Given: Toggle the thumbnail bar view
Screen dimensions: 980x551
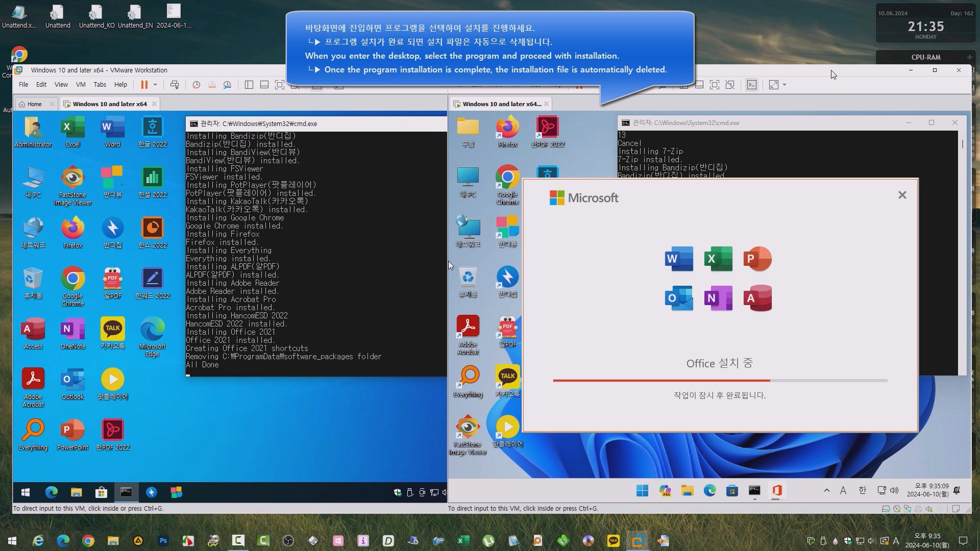Looking at the screenshot, I should 264,85.
